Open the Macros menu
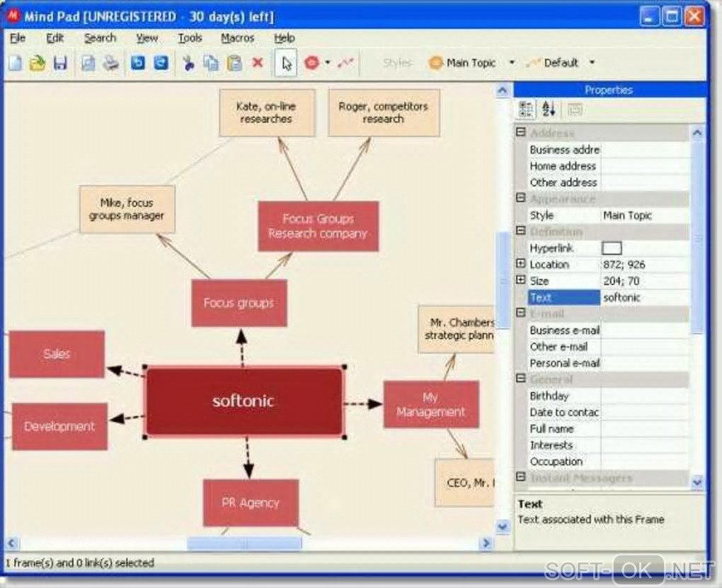Viewport: 722px width, 588px height. coord(238,38)
